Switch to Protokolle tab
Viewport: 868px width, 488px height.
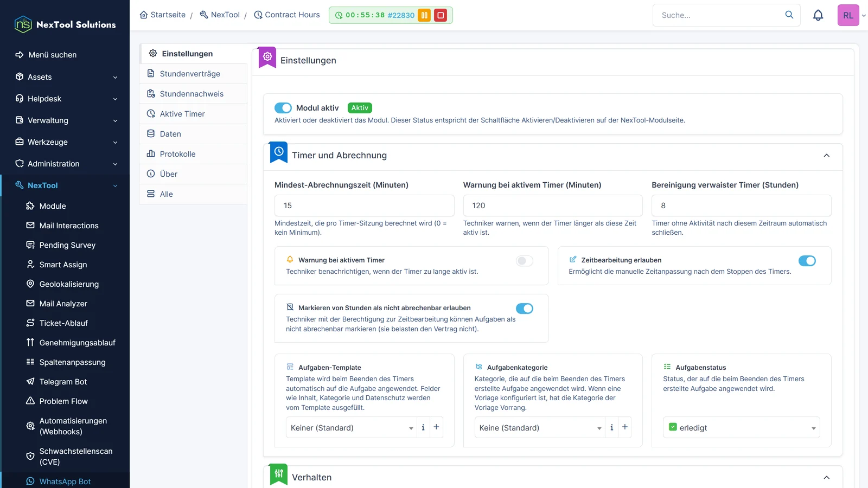pos(193,154)
